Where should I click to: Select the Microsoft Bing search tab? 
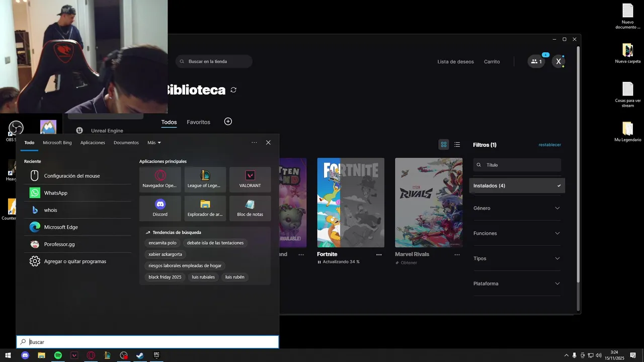click(x=57, y=143)
